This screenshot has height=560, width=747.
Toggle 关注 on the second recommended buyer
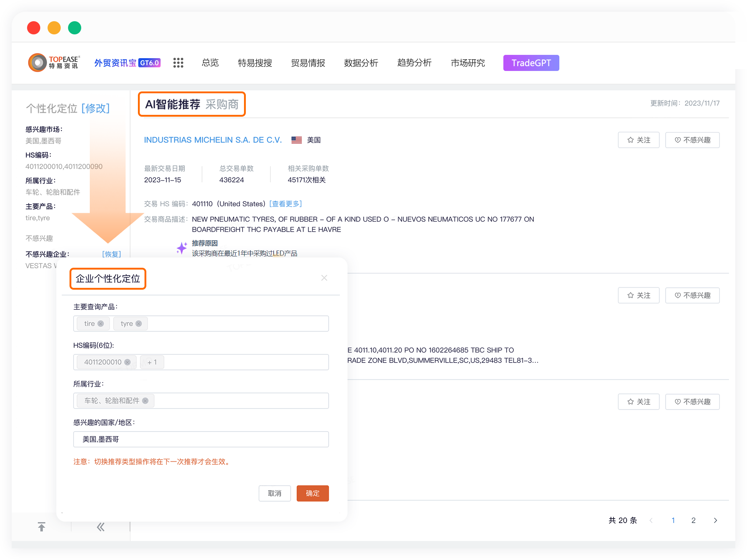638,295
